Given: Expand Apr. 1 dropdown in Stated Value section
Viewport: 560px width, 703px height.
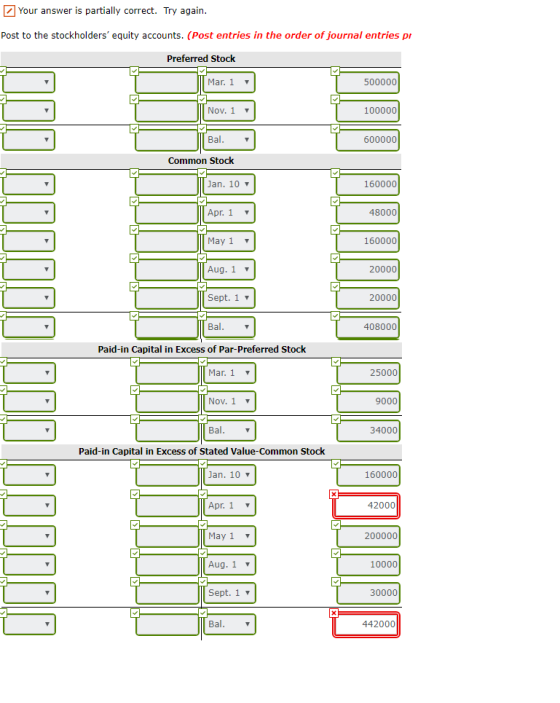Looking at the screenshot, I should click(230, 506).
